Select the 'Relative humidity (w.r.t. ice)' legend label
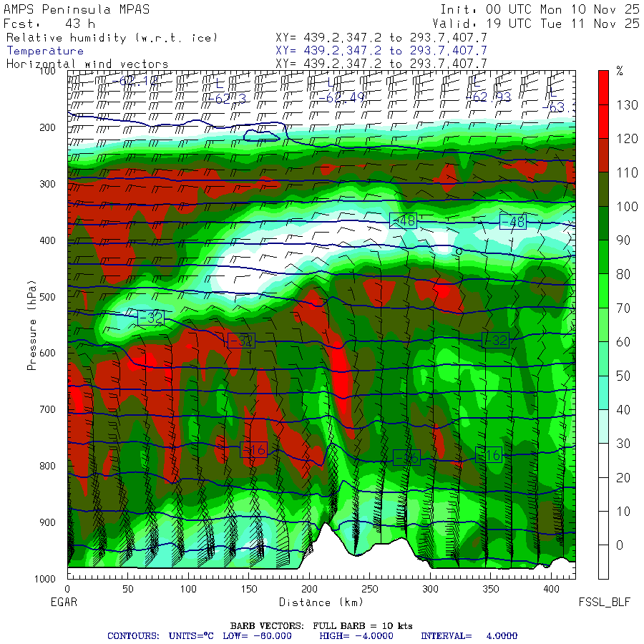The image size is (644, 644). tap(112, 38)
